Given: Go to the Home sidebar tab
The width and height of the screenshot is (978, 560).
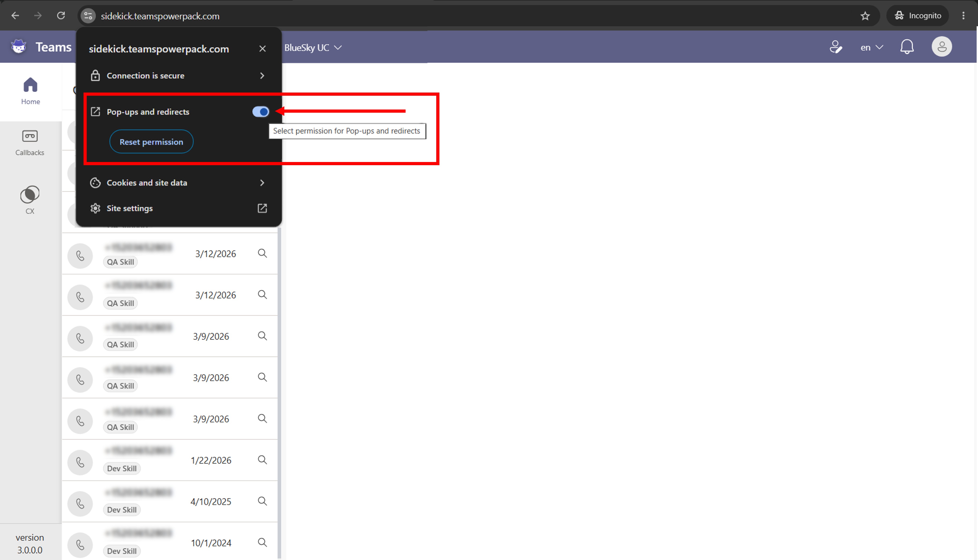Looking at the screenshot, I should pyautogui.click(x=30, y=92).
